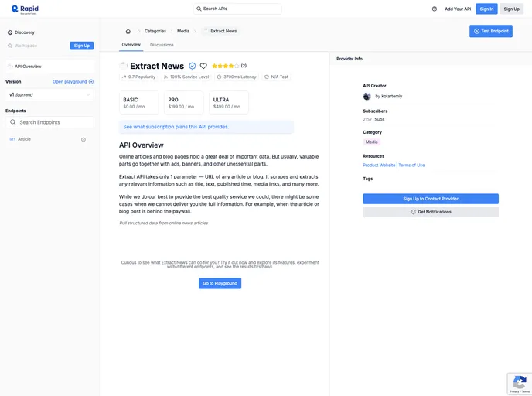Viewport: 532px width, 396px height.
Task: Click the 3700ms Latency badge
Action: (x=236, y=77)
